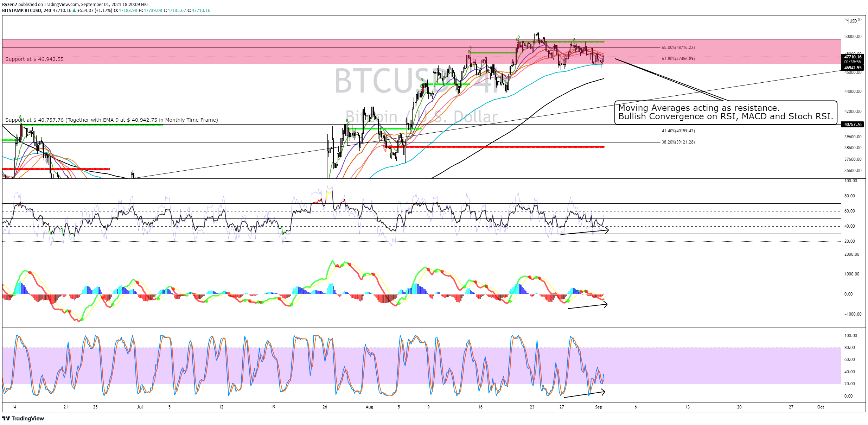Viewport: 868px width, 425px height.
Task: Click the open value O:47183.98
Action: coord(126,11)
